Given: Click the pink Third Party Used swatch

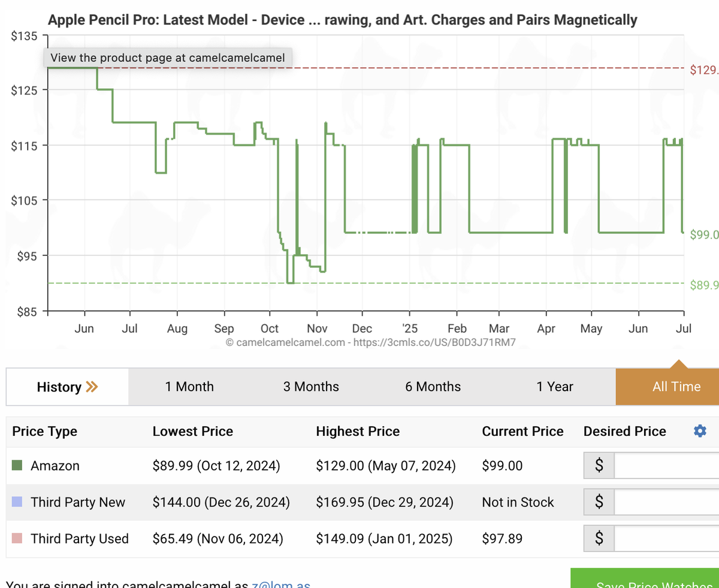Looking at the screenshot, I should click(x=17, y=538).
